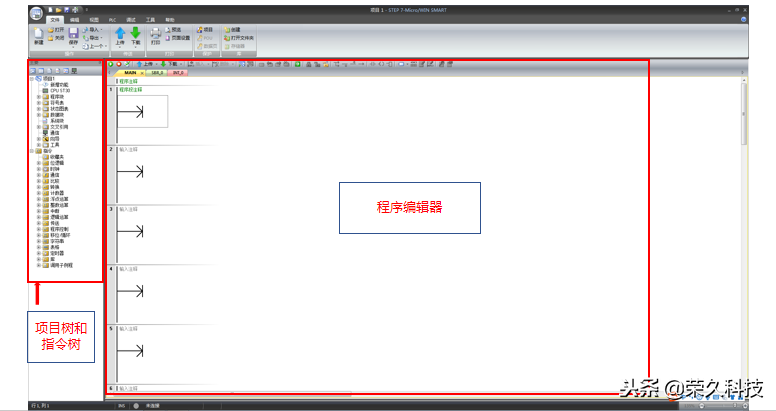Viewport: 776px width, 411px height.
Task: Click the 下载 download button in editor toolbar
Action: [170, 64]
